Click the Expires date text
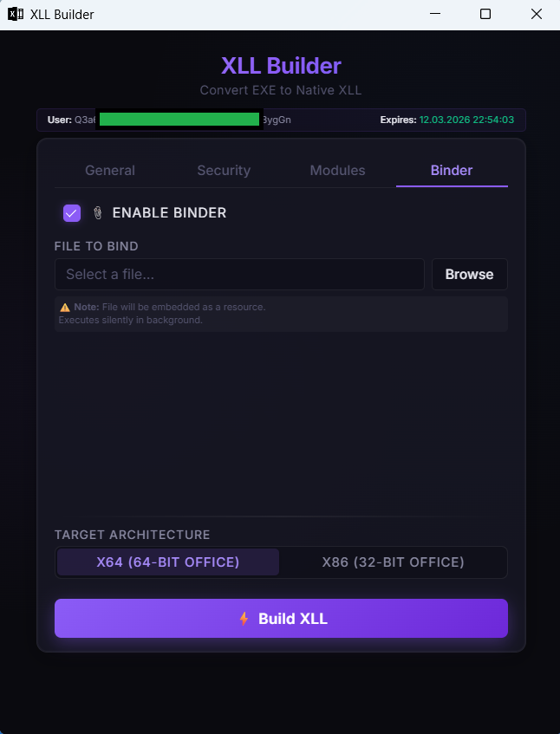 466,120
